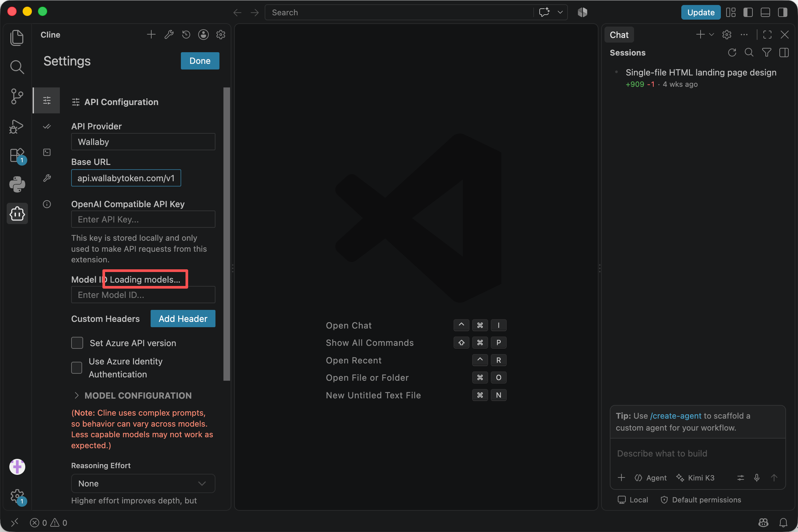This screenshot has width=798, height=532.
Task: Open the Run and Debug view
Action: (17, 126)
